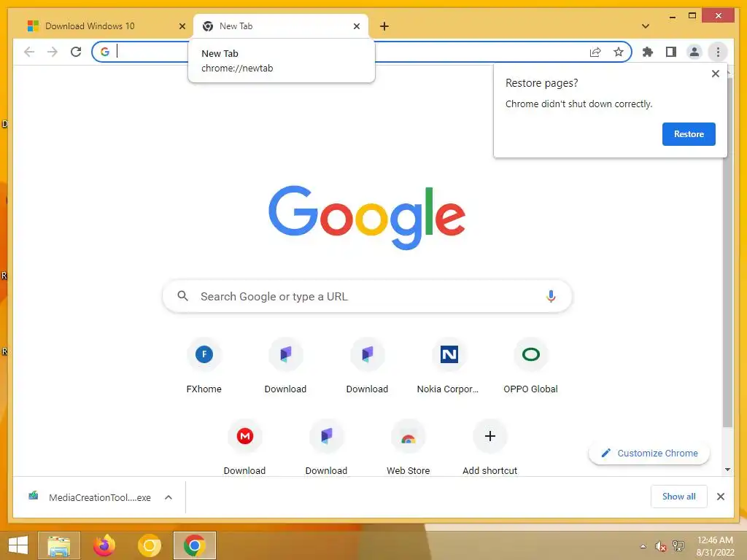Screen dimensions: 747x560
Task: Start voice search with the microphone
Action: coord(551,296)
